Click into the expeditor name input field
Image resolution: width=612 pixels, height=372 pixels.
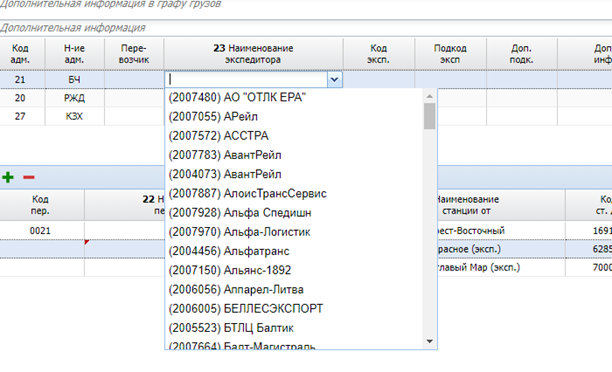246,80
